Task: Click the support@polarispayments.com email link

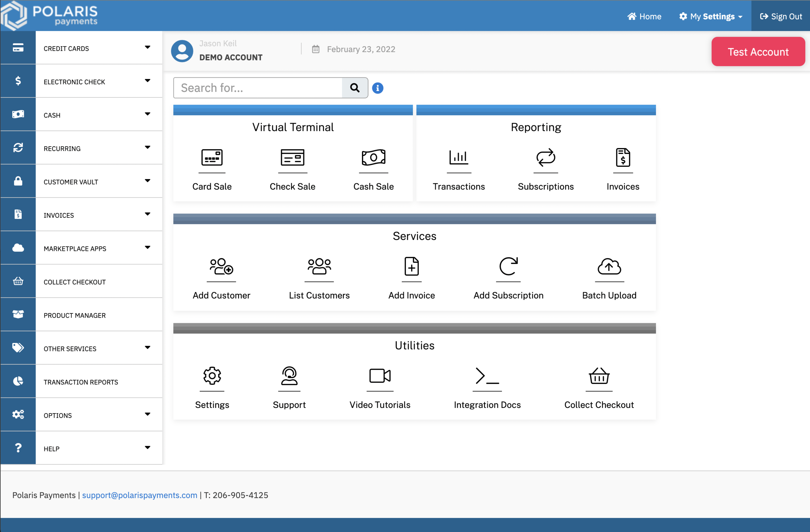Action: 140,495
